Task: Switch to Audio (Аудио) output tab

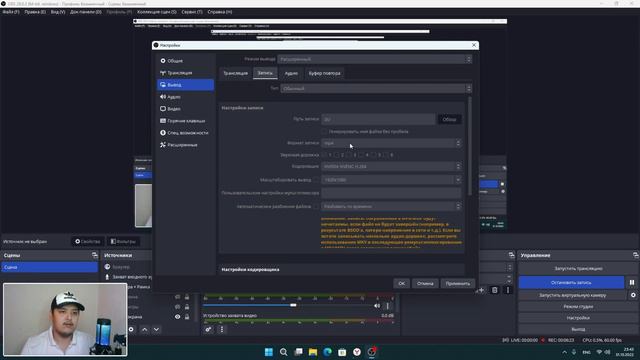Action: 291,73
